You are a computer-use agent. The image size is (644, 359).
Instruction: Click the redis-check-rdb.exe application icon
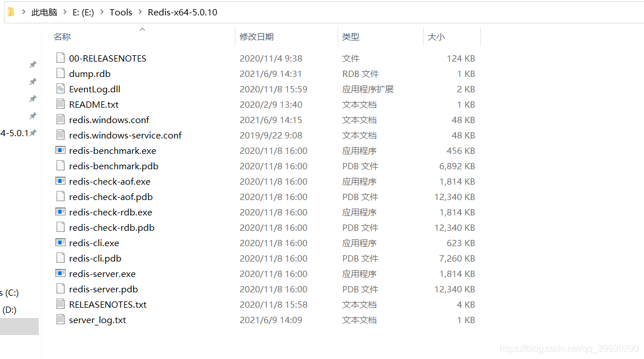[60, 212]
